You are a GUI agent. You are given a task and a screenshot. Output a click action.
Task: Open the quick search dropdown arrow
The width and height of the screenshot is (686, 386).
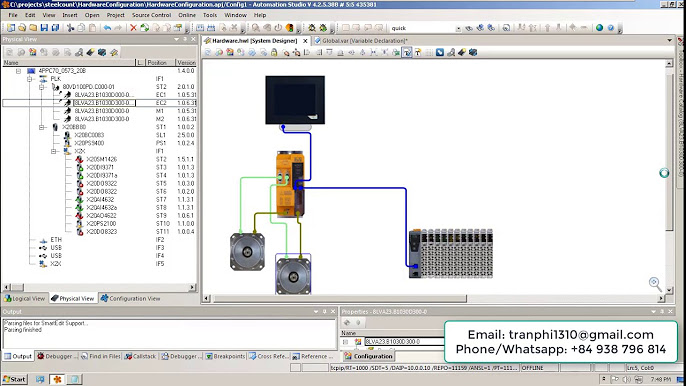pos(458,28)
